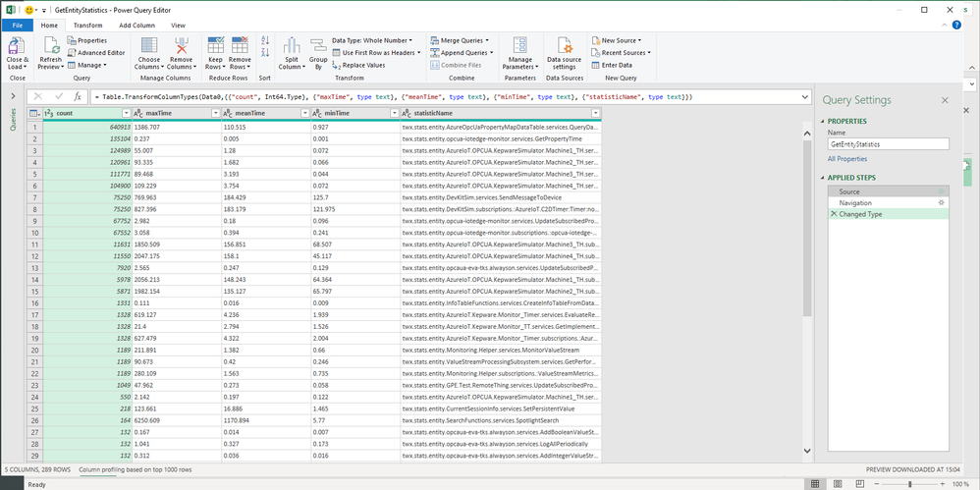Click the table icon at the grid corner
980x490 pixels.
[34, 113]
